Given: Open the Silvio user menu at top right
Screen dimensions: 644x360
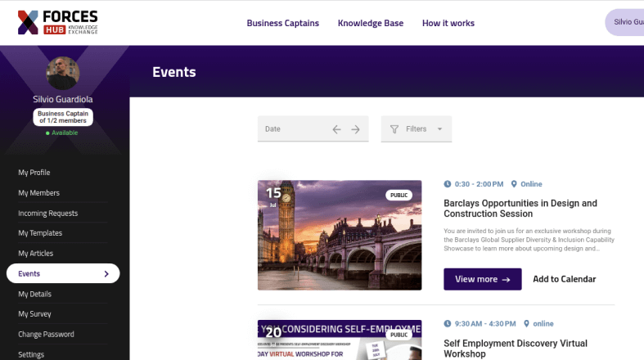Looking at the screenshot, I should click(624, 23).
